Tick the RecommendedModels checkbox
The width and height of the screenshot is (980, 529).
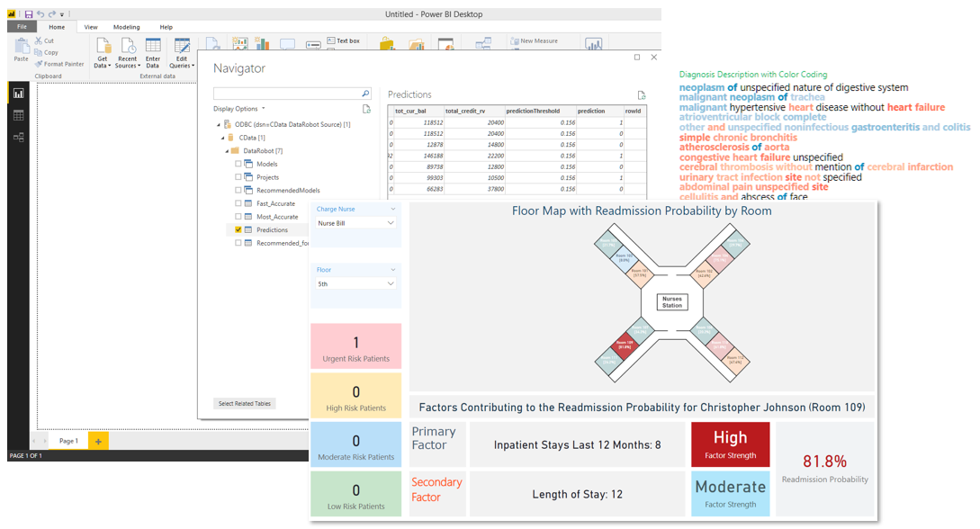click(238, 190)
